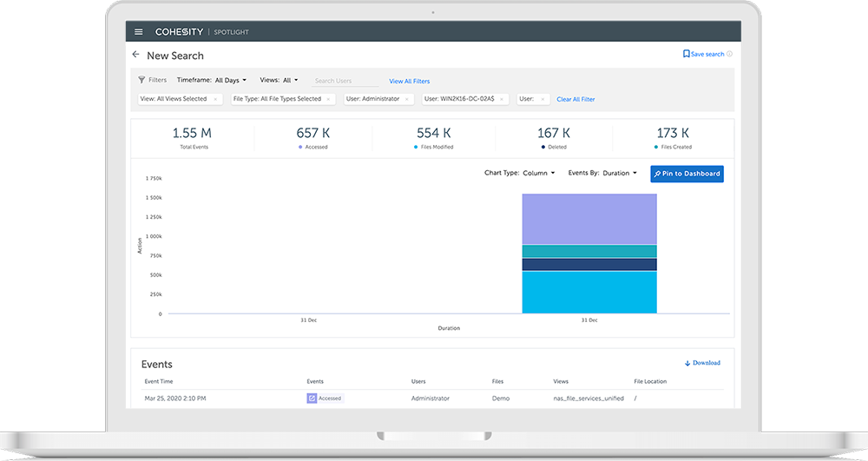Screen dimensions: 868x461
Task: Click the SPOTLIGHT label in header
Action: 232,32
